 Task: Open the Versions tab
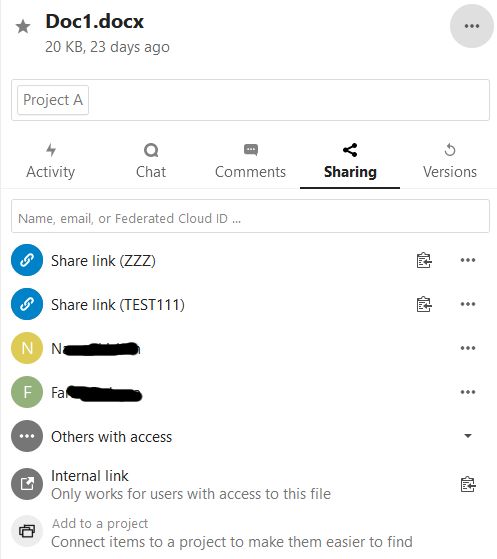point(450,161)
